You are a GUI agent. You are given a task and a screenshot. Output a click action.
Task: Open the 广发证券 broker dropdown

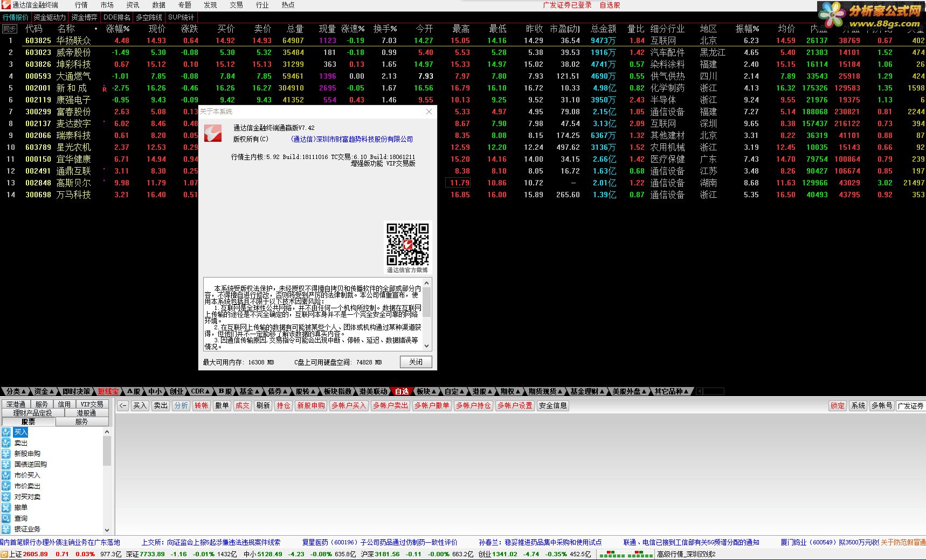910,406
